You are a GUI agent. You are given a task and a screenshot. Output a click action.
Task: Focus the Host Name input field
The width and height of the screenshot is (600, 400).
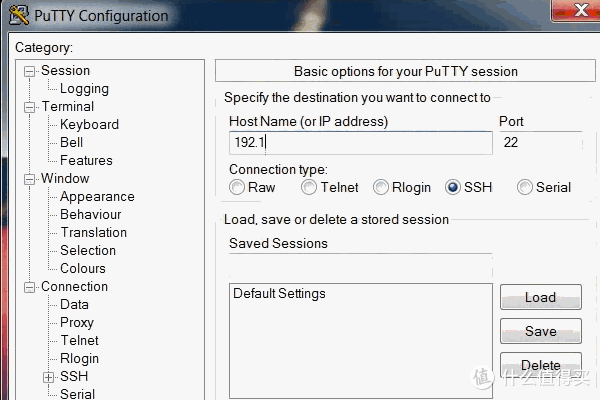pyautogui.click(x=360, y=143)
